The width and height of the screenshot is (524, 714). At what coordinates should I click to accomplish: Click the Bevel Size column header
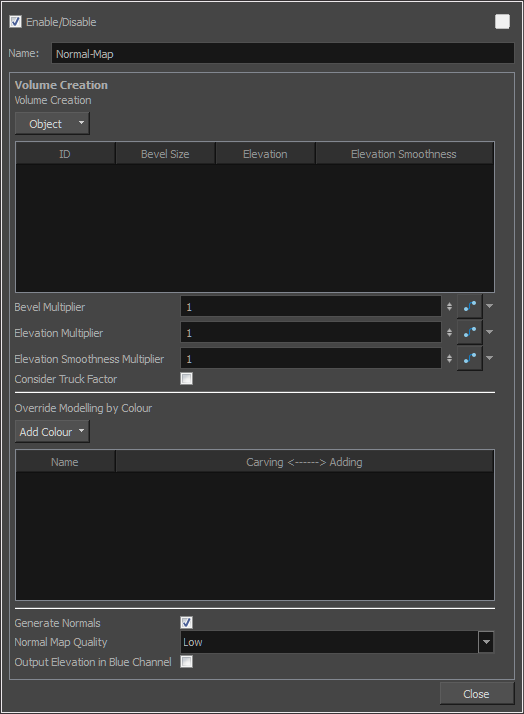click(x=165, y=154)
